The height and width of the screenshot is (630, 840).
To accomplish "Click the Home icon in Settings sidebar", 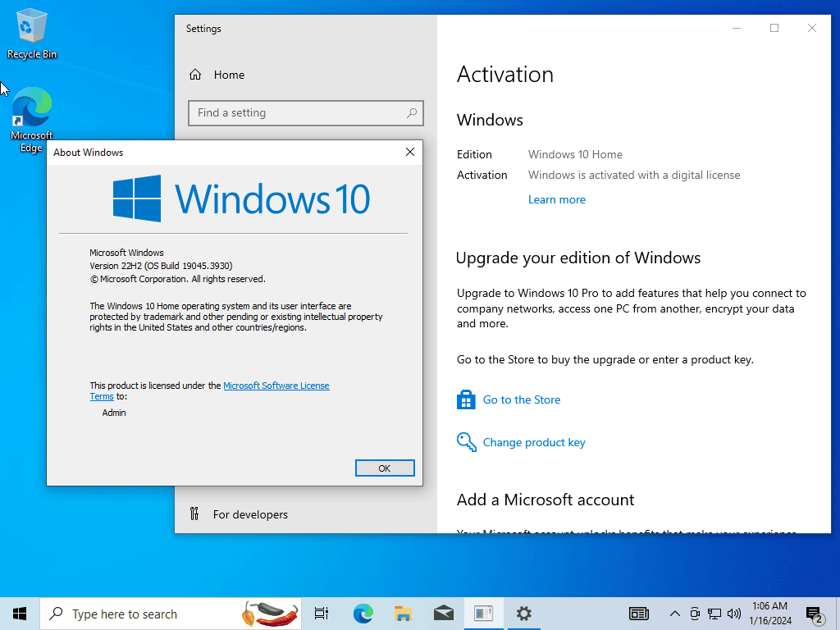I will [x=195, y=75].
